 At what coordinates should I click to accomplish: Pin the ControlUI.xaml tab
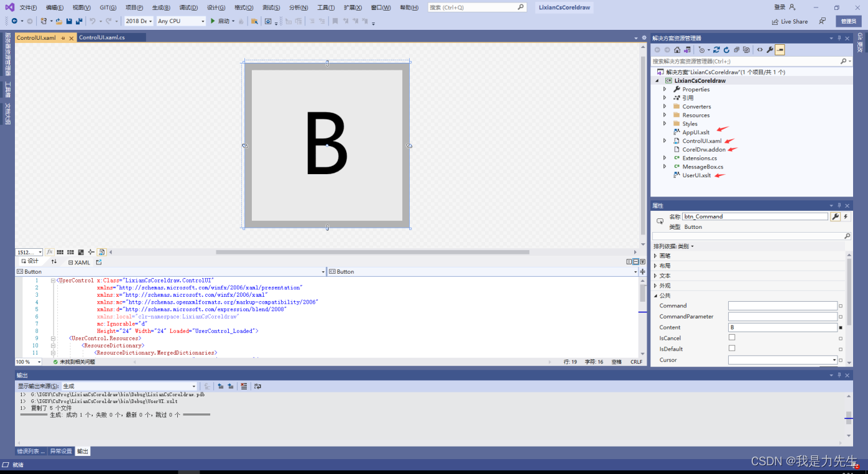click(x=63, y=37)
